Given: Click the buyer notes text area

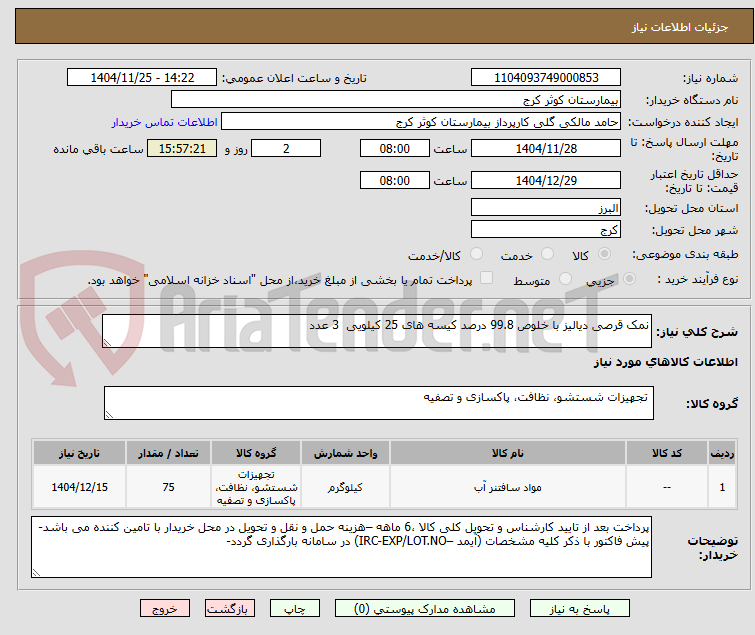Looking at the screenshot, I should click(341, 547).
